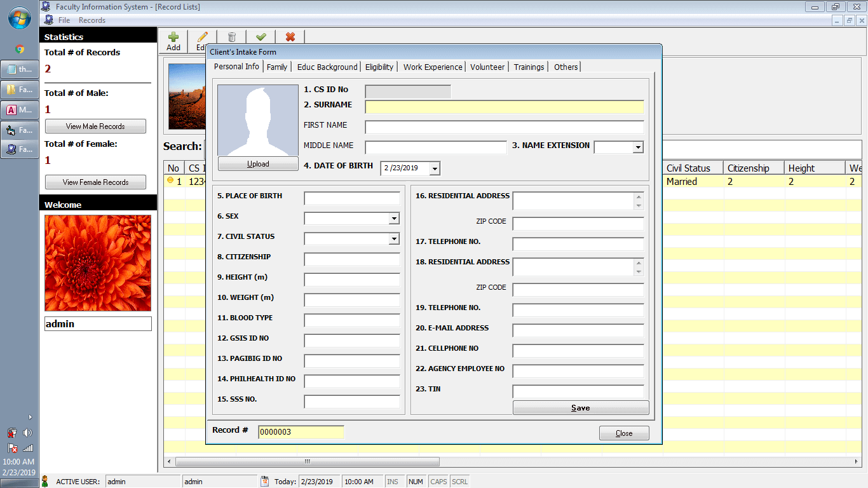Click the Save button on the form
This screenshot has height=488, width=868.
[580, 407]
